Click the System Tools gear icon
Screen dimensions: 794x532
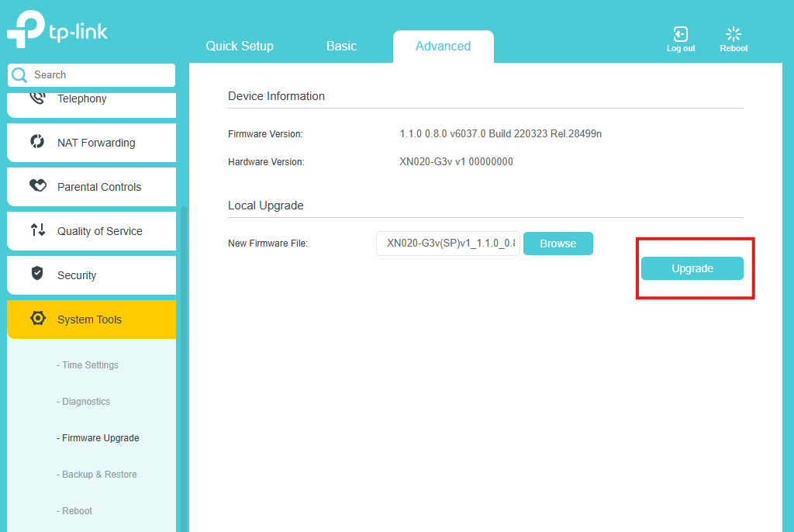click(x=37, y=318)
